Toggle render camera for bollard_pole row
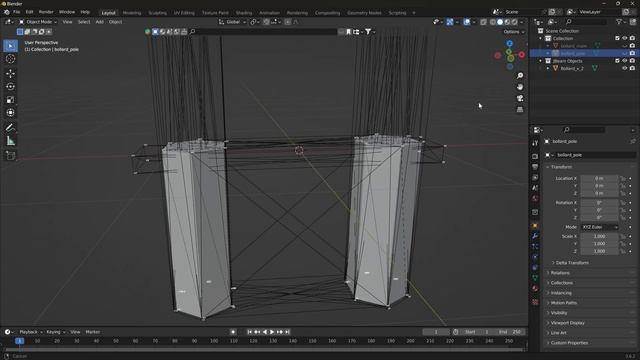Image resolution: width=640 pixels, height=360 pixels. (x=632, y=53)
